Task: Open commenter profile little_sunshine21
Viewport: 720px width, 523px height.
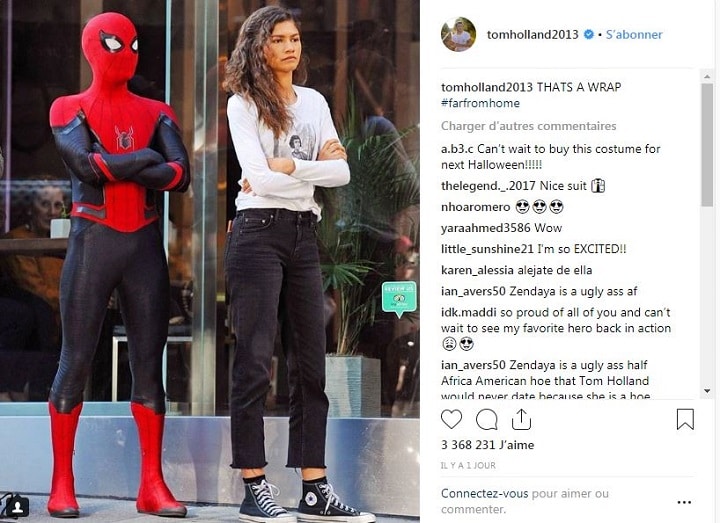Action: click(487, 249)
